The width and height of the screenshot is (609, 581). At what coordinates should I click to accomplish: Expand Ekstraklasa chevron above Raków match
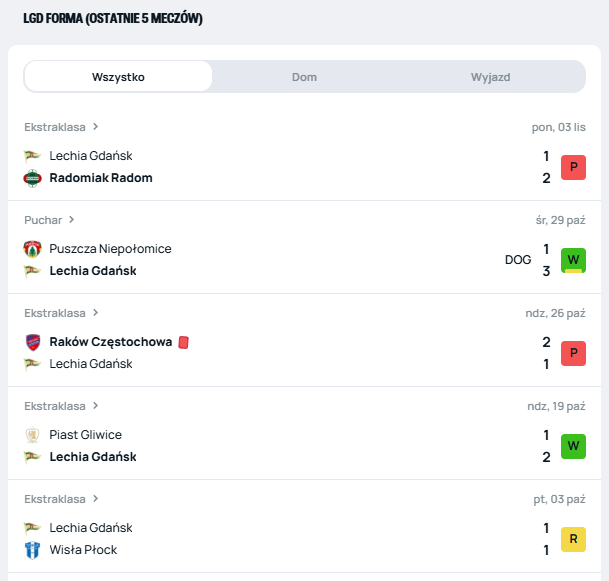96,313
